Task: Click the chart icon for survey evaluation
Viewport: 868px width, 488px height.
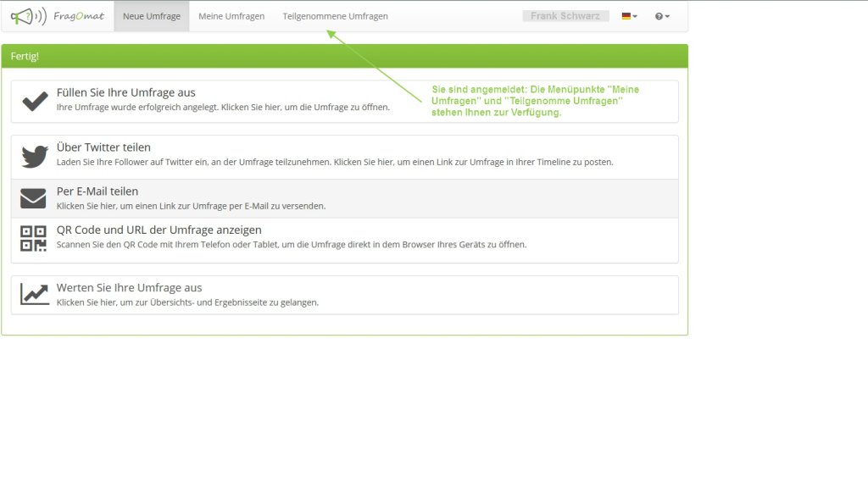Action: click(34, 294)
